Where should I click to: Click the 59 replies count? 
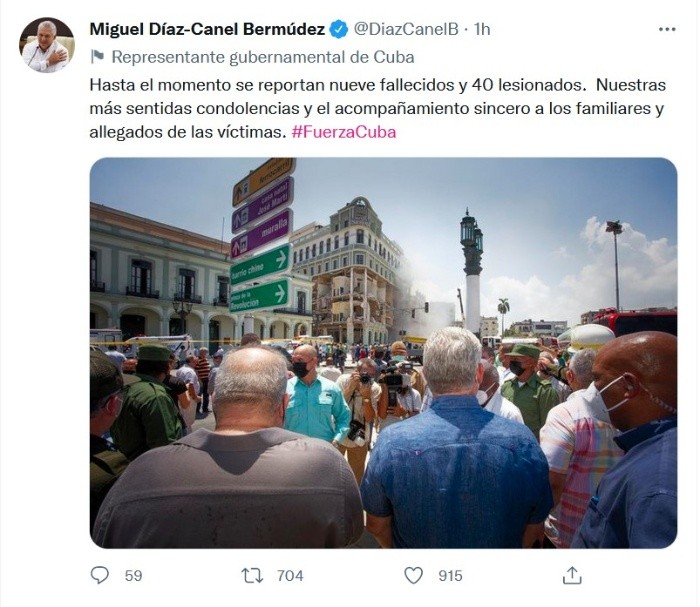(133, 575)
